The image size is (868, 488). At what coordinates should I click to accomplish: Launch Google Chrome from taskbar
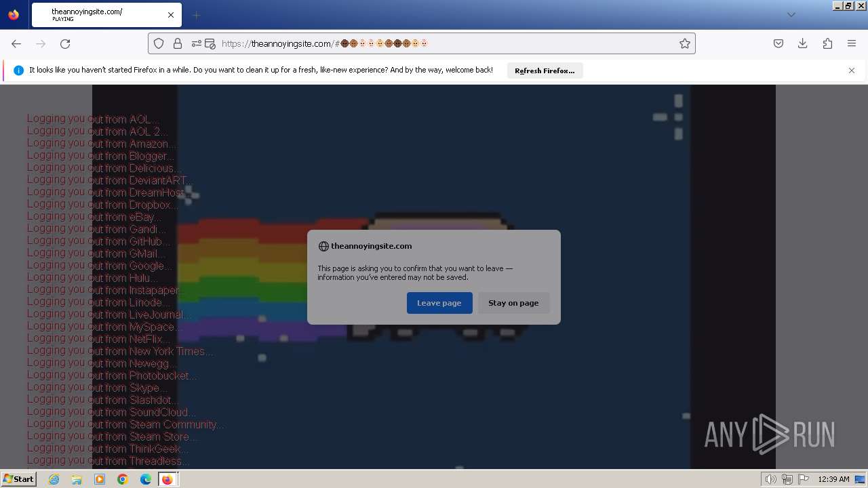pyautogui.click(x=123, y=479)
